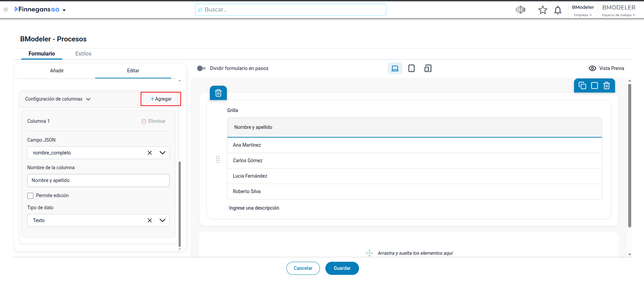The width and height of the screenshot is (644, 288).
Task: Click the left panel vertical scrollbar
Action: point(180,204)
